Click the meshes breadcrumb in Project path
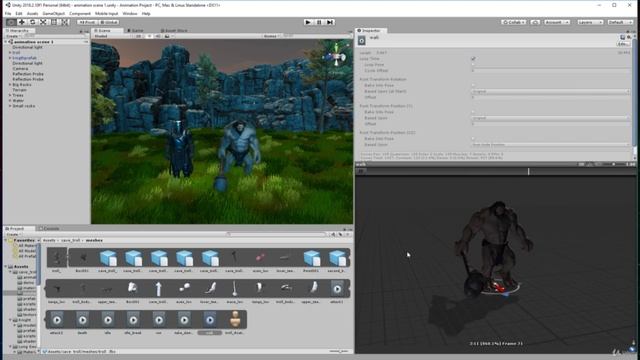Viewport: 640px width, 360px height. [x=94, y=240]
